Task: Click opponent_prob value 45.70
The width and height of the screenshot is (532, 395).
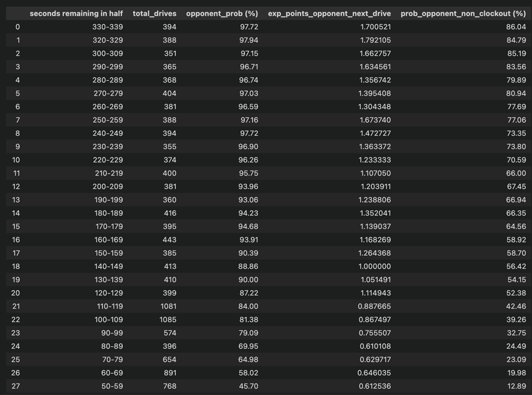Action: click(x=248, y=386)
